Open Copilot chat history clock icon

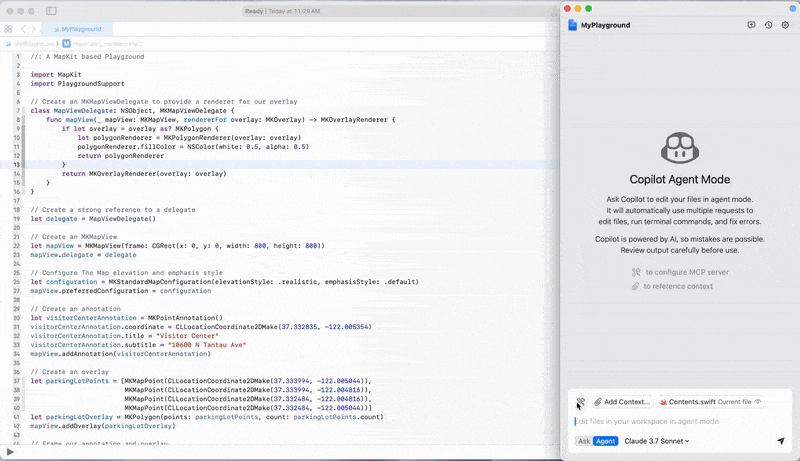(x=768, y=25)
